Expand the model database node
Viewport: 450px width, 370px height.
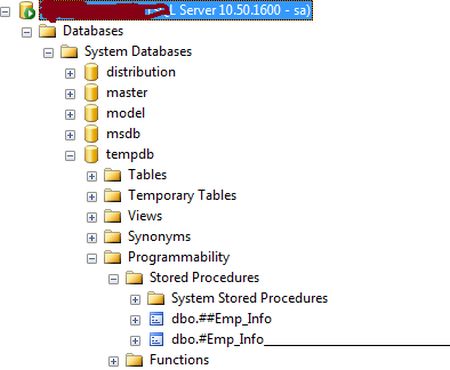pyautogui.click(x=70, y=115)
